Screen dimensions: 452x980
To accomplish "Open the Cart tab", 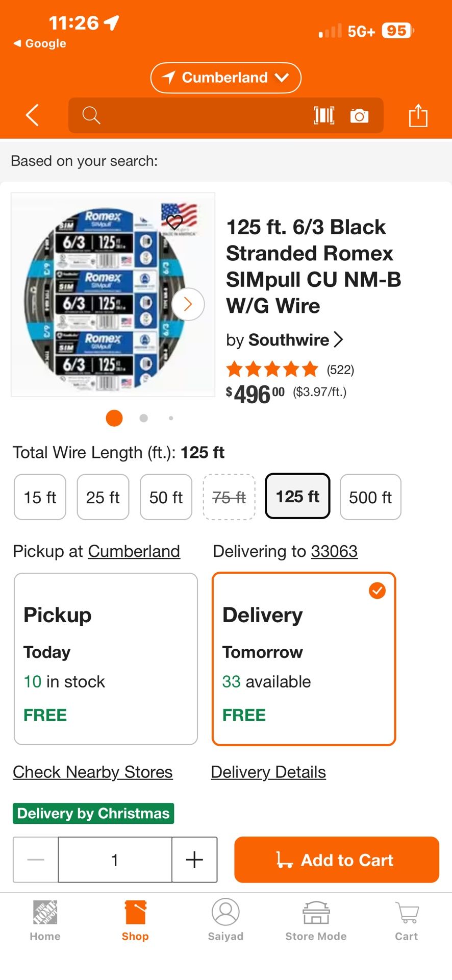I will coord(406,920).
